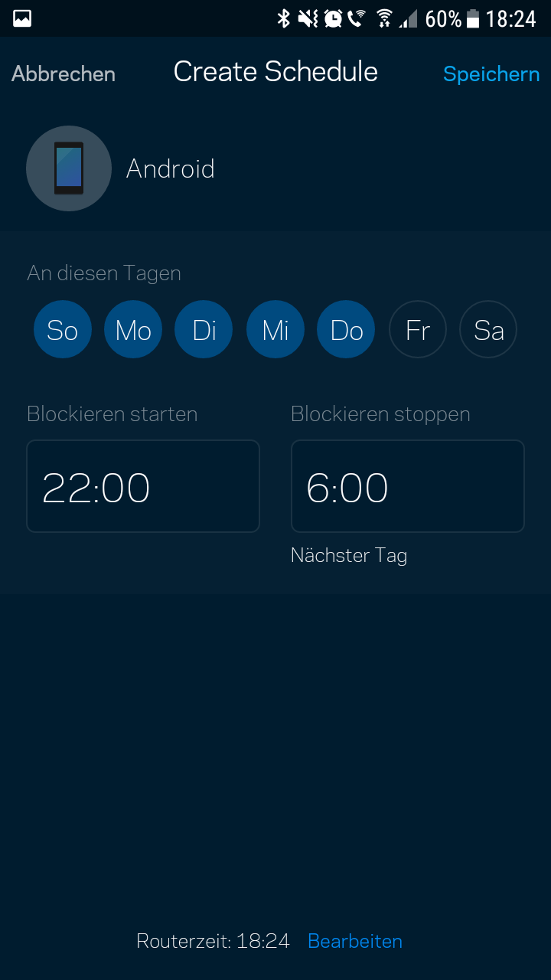Tap the muted sound status icon
Screen dimensions: 551x980
click(308, 18)
